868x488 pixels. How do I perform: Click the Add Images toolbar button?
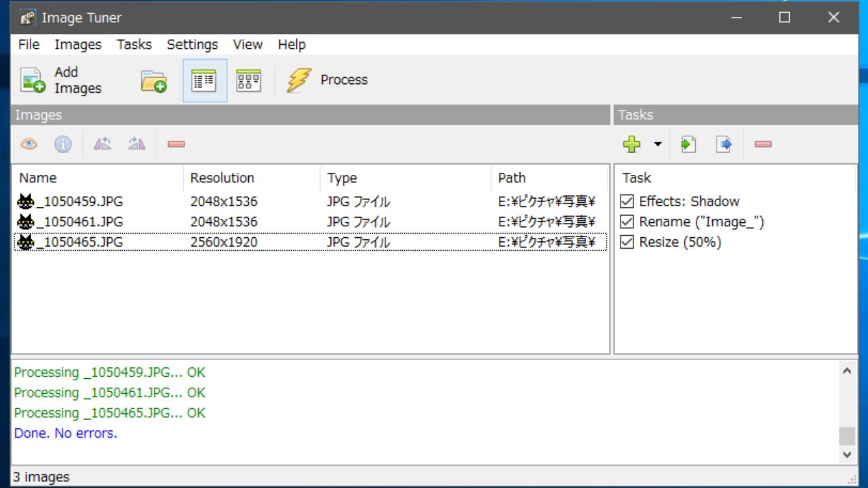click(x=61, y=80)
